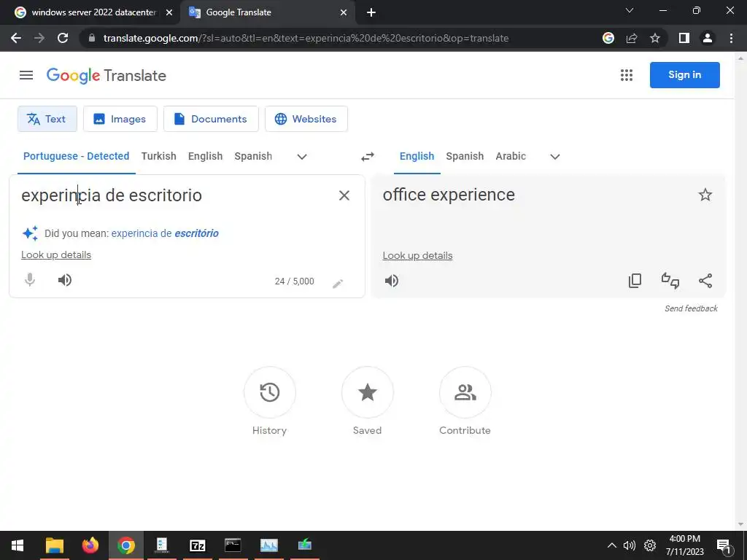747x560 pixels.
Task: Select Text translation mode
Action: point(47,119)
